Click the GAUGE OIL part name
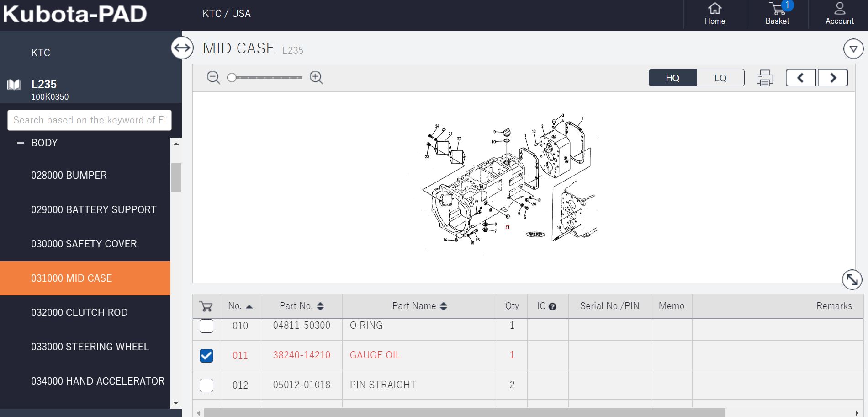868x417 pixels. (x=375, y=355)
